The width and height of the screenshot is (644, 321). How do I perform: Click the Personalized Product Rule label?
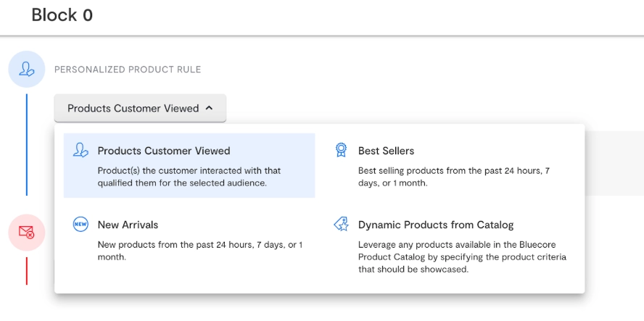tap(128, 70)
